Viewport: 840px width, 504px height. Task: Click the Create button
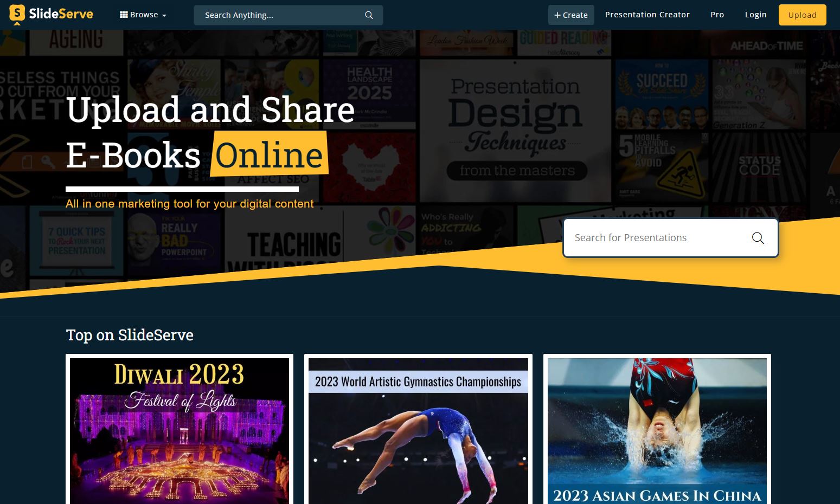pos(571,15)
